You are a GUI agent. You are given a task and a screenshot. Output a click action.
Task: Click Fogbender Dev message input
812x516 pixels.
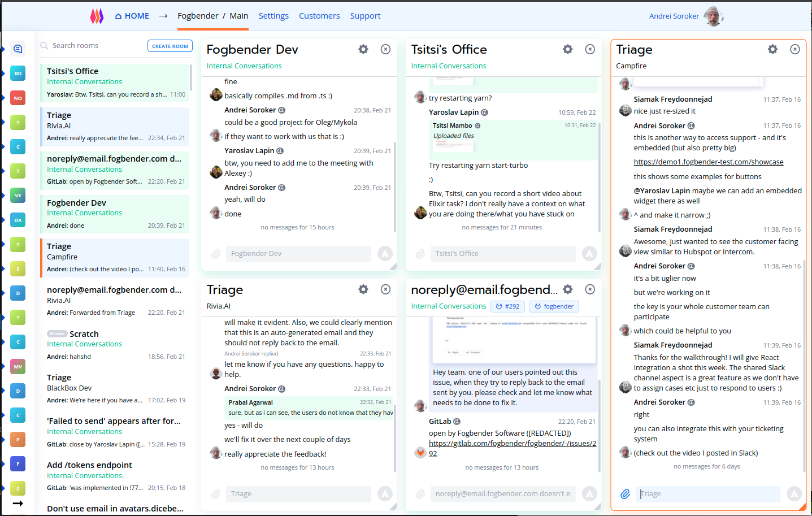(x=298, y=254)
